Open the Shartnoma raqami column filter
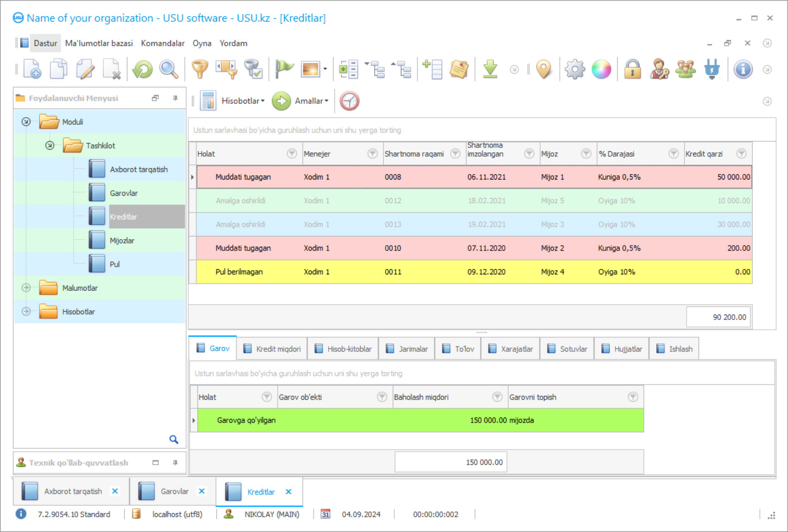788x532 pixels. [456, 153]
